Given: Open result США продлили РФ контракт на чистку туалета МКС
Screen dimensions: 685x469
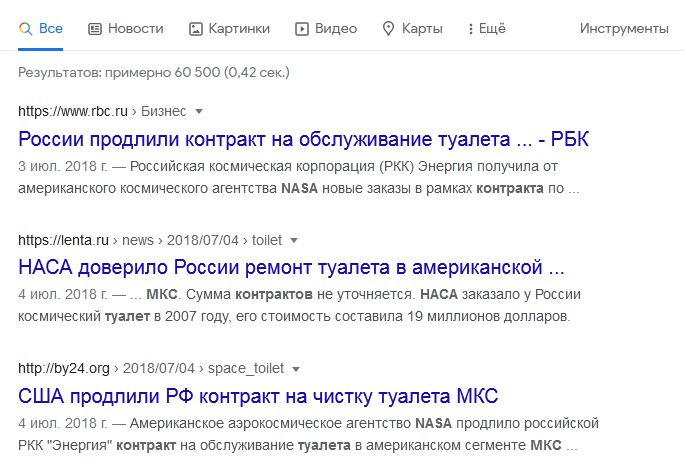Looking at the screenshot, I should coord(258,397).
